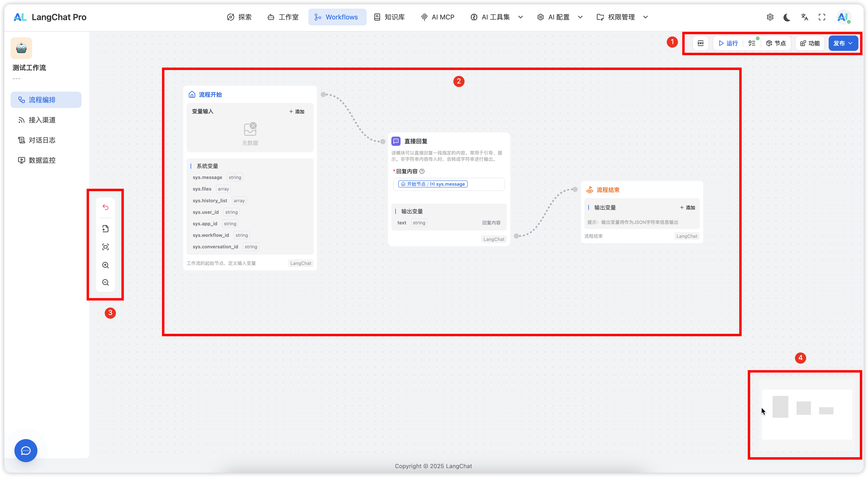Expand the AI 工具集 menu
The image size is (868, 477).
[x=497, y=17]
